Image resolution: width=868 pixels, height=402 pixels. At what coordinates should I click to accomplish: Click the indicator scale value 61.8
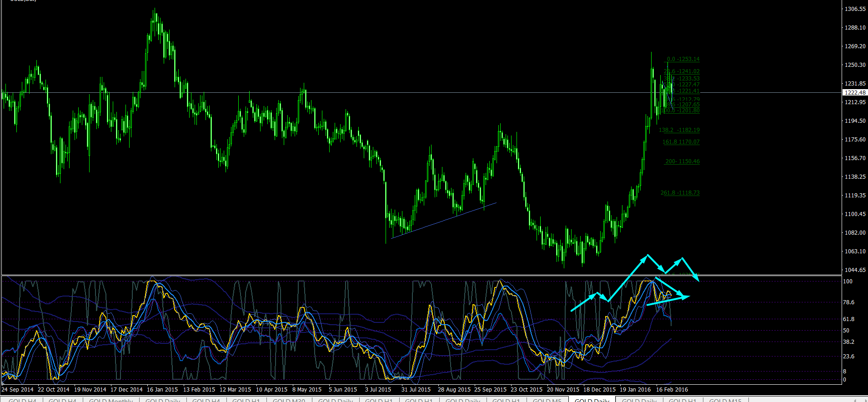click(x=848, y=319)
